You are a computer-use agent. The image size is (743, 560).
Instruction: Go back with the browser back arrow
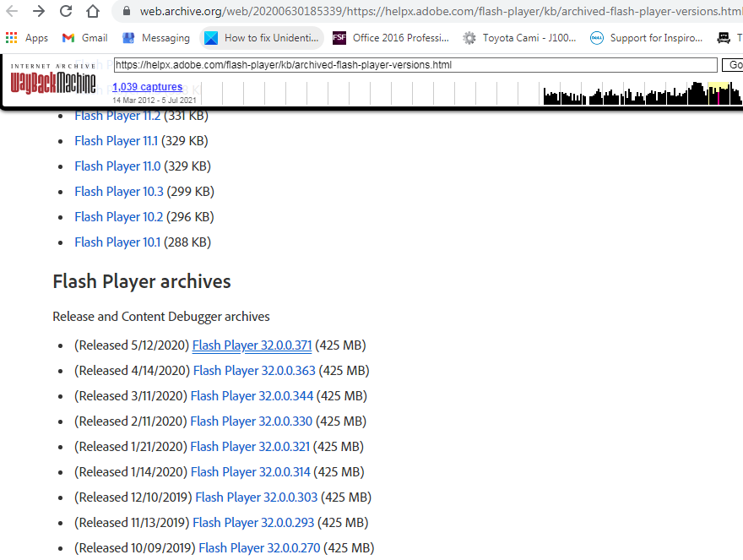coord(12,11)
